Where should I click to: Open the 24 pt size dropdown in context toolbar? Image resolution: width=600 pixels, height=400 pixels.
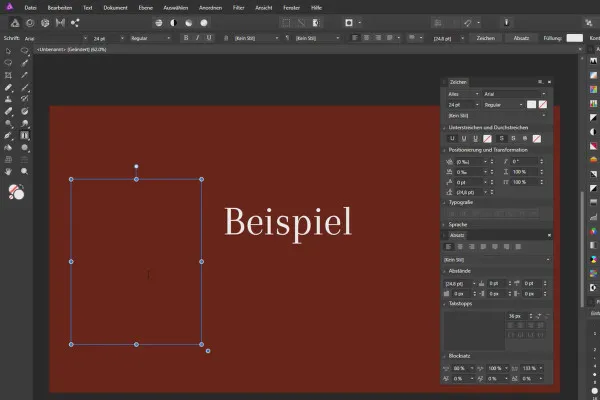click(109, 38)
